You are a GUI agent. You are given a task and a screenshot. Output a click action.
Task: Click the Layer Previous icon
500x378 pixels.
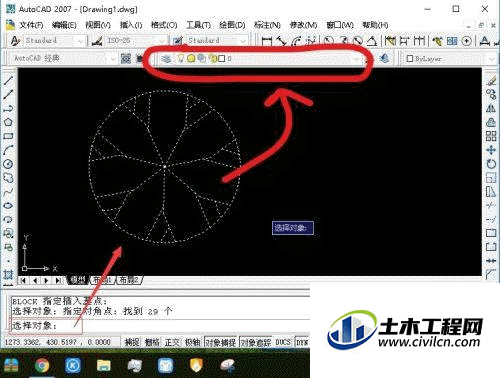coord(384,59)
